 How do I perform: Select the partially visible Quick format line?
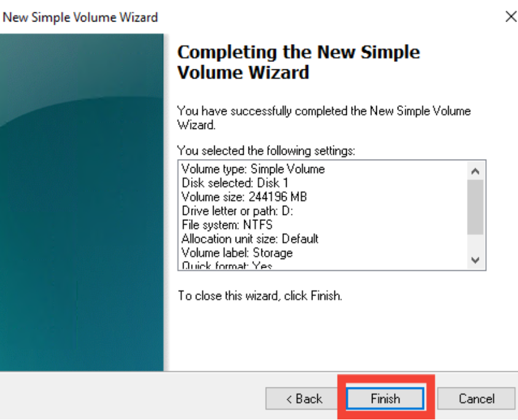tap(227, 265)
